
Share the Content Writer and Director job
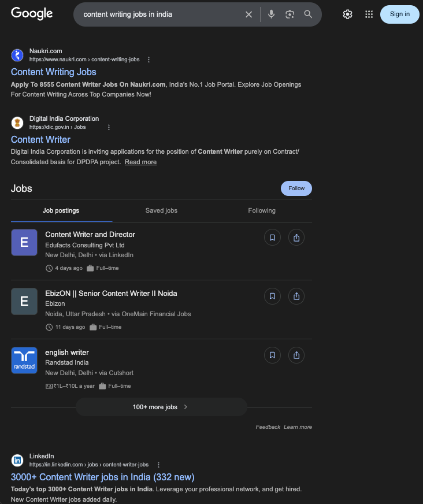296,238
